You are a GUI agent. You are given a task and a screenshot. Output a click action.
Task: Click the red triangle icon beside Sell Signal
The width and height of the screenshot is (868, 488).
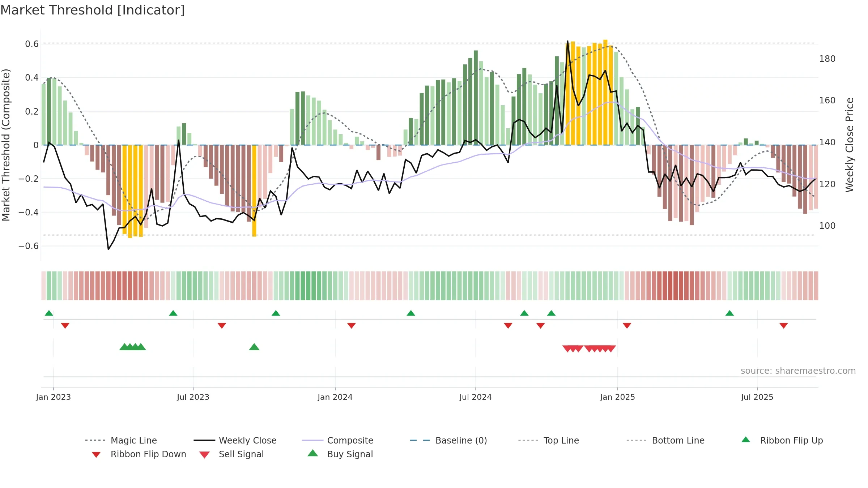(x=204, y=455)
